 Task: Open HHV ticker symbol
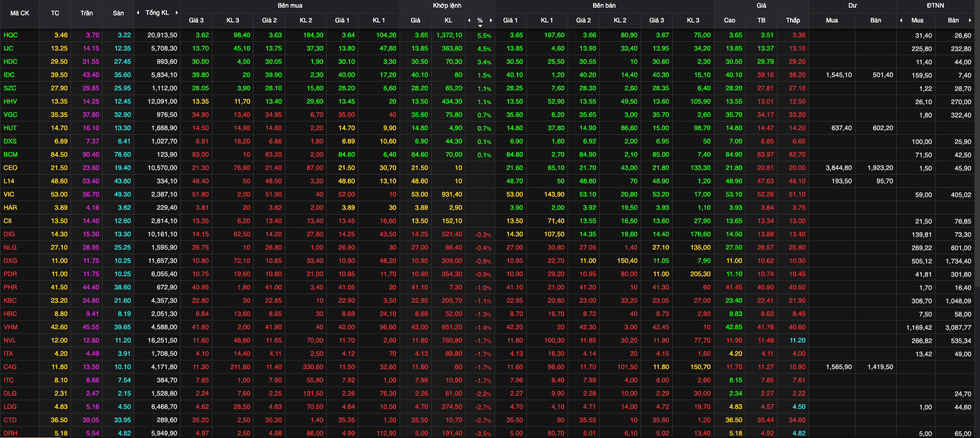[10, 102]
